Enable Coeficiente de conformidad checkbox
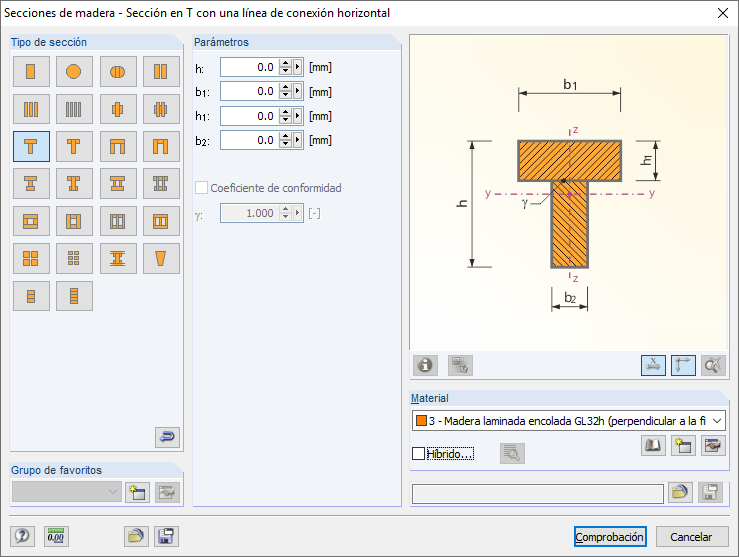 (201, 188)
